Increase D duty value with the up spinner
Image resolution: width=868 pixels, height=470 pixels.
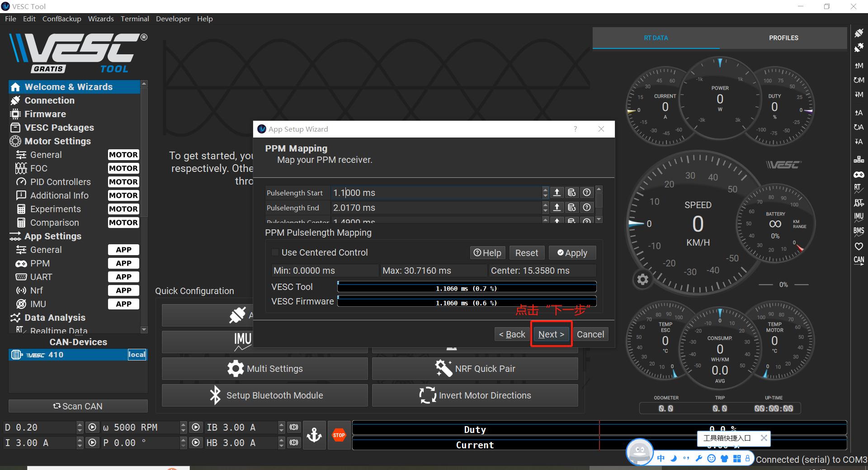80,425
